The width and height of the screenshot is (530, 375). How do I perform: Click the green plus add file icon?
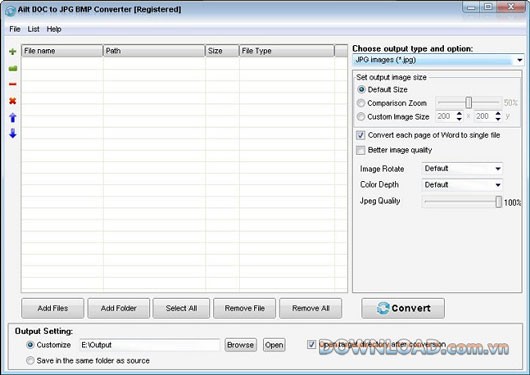pos(13,51)
